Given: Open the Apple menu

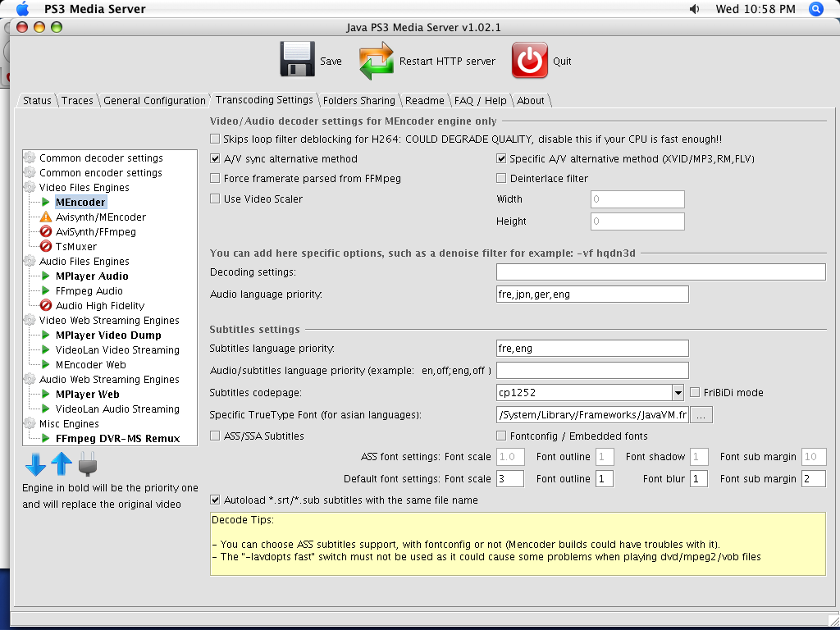Looking at the screenshot, I should click(23, 8).
